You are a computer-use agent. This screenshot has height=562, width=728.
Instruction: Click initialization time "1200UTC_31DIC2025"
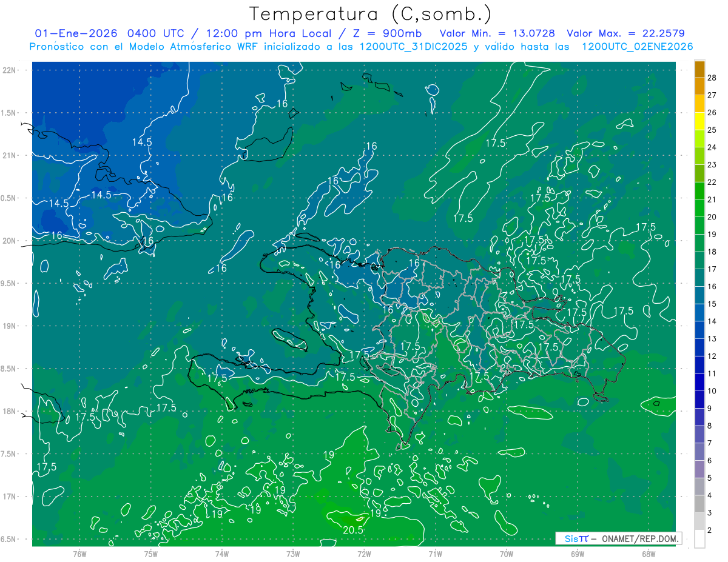point(413,47)
